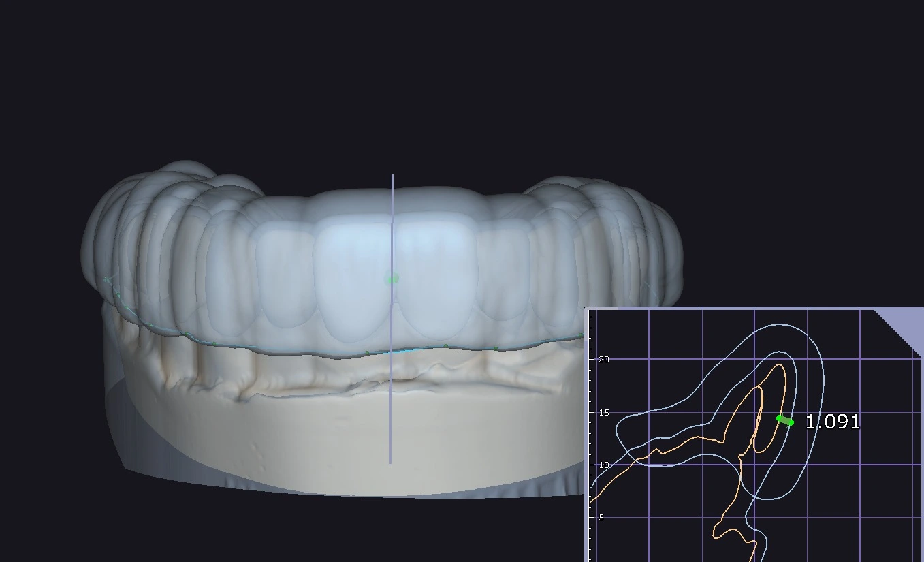Select the measurement value label 1.091

click(832, 422)
